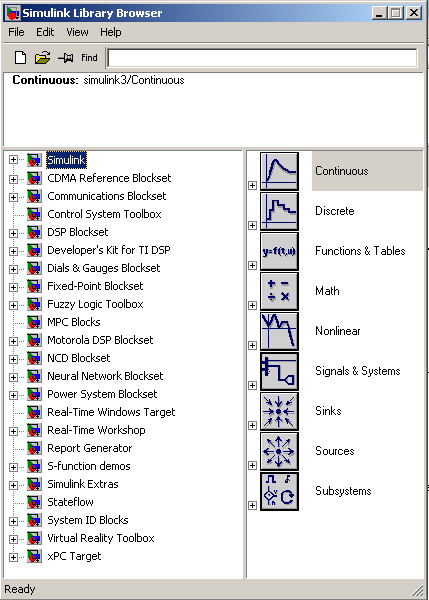Select the Sources block library icon
The image size is (429, 600).
(279, 451)
